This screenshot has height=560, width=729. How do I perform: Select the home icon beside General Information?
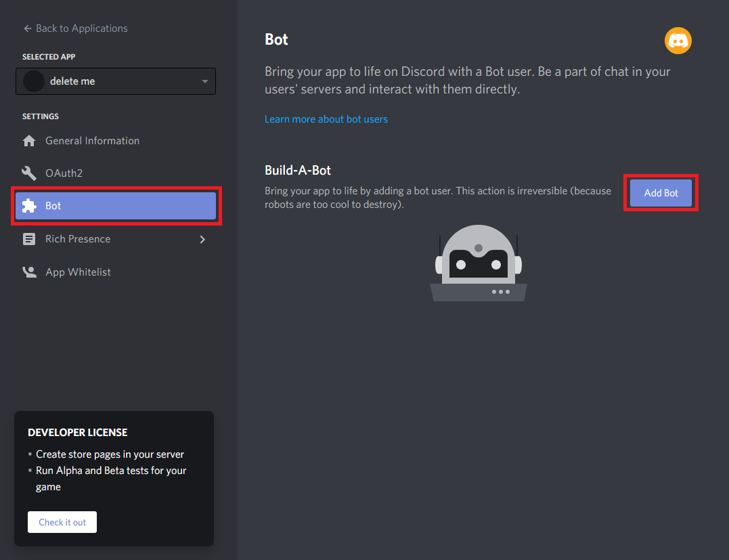29,140
